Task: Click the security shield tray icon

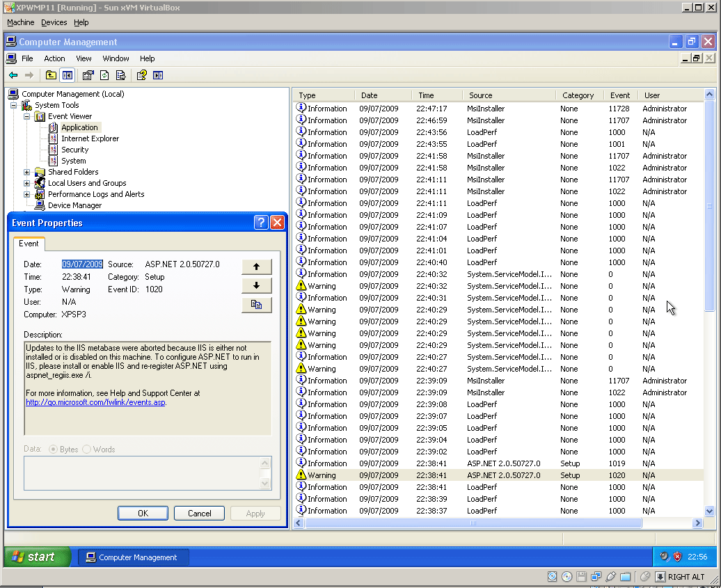Action: click(677, 557)
